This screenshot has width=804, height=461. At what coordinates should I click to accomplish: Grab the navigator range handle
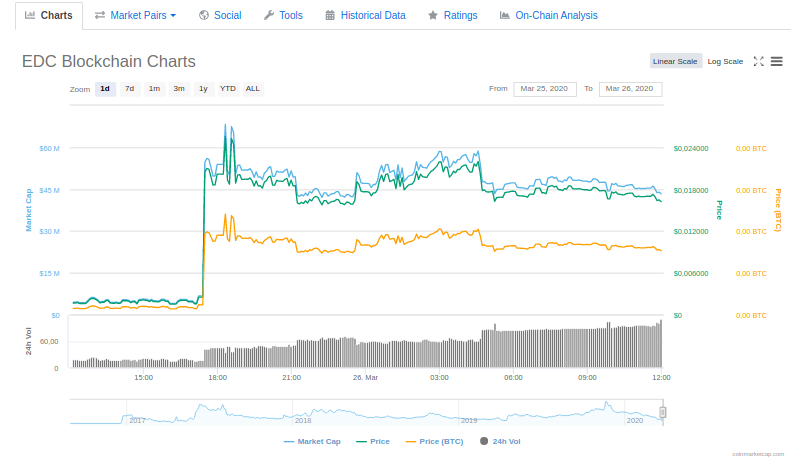tap(662, 412)
